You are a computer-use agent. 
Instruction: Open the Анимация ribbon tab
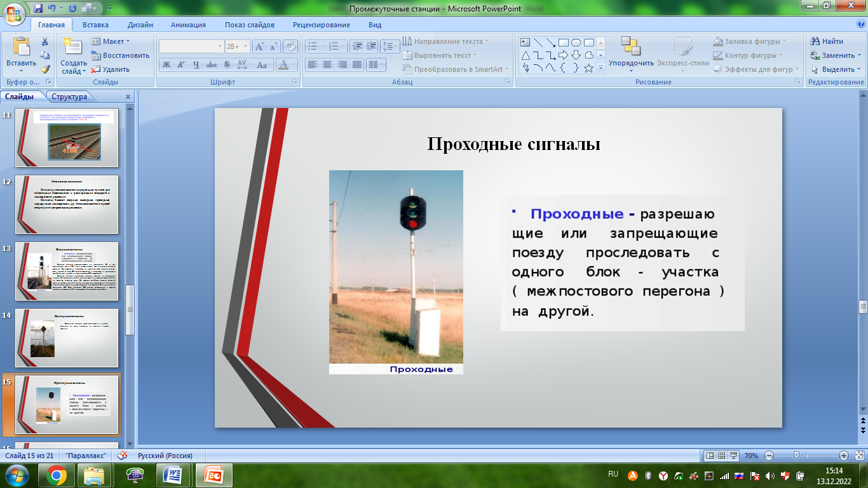coord(188,25)
